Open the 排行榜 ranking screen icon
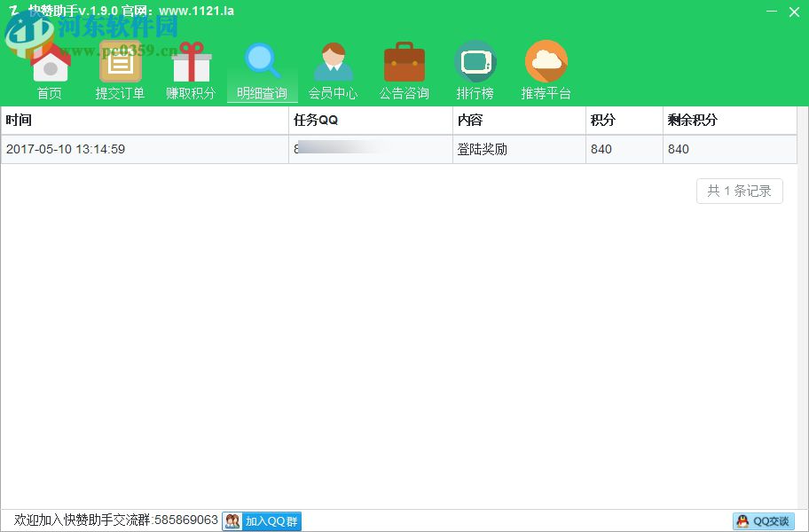809x532 pixels. click(x=475, y=62)
